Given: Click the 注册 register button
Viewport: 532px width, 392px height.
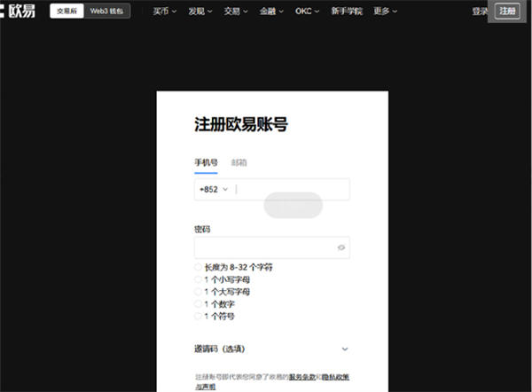Looking at the screenshot, I should tap(507, 12).
